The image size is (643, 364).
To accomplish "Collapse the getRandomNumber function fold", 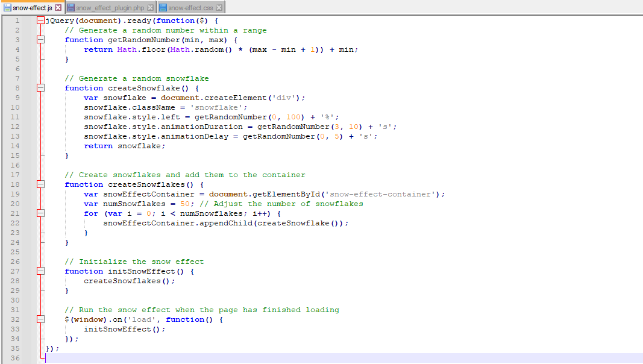I will tap(40, 40).
